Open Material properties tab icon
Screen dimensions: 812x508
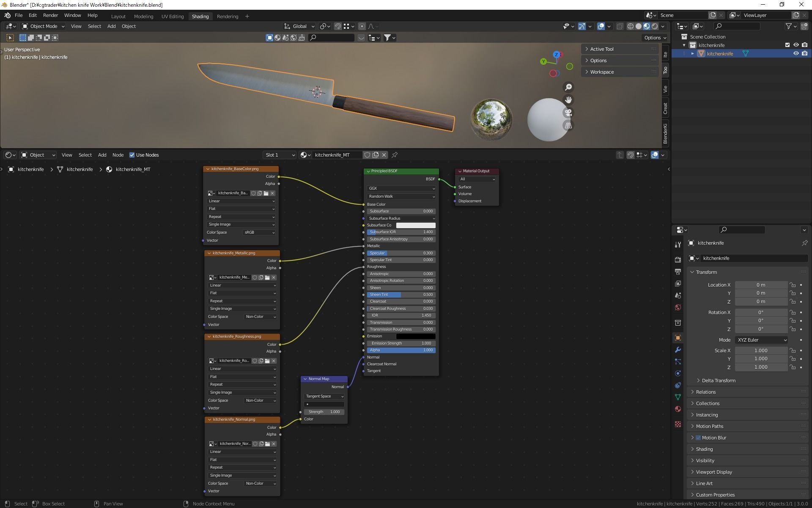[x=678, y=409]
